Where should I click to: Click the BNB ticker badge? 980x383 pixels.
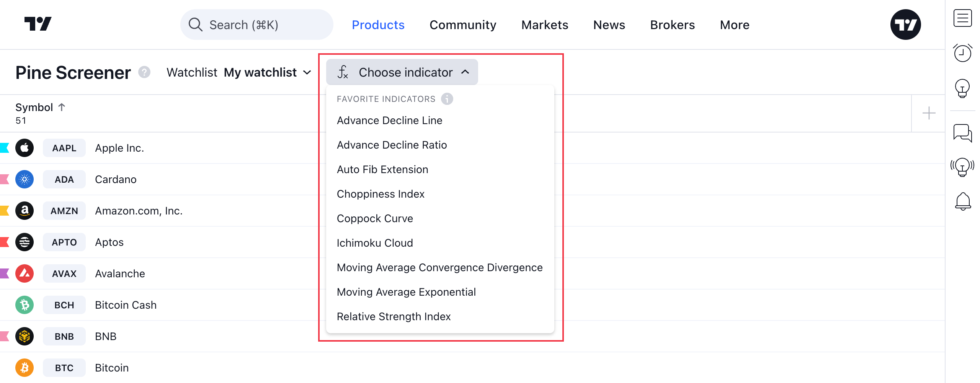[64, 336]
